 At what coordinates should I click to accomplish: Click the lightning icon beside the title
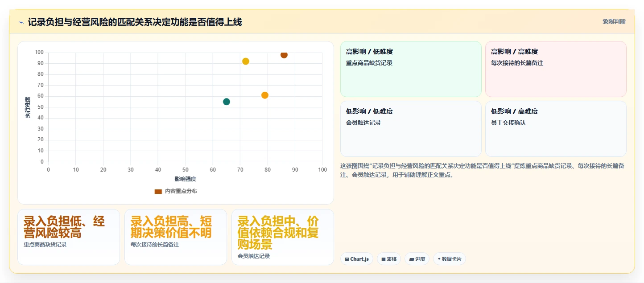pos(21,22)
